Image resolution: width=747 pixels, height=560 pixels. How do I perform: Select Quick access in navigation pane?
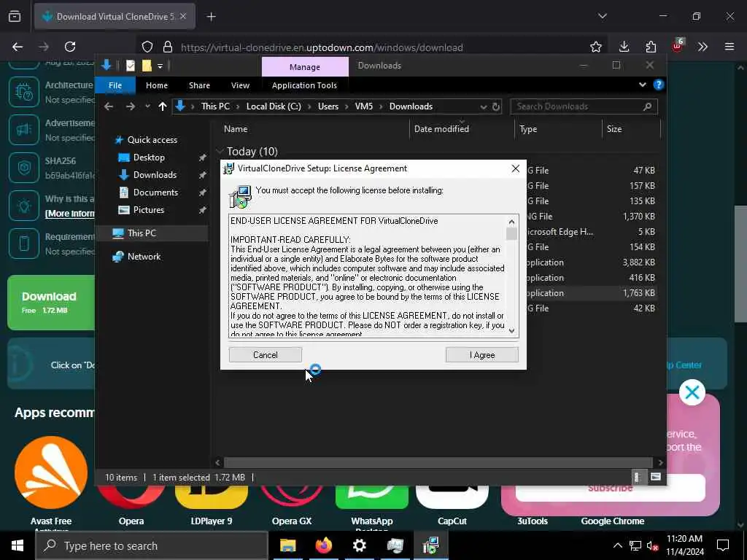pos(152,139)
